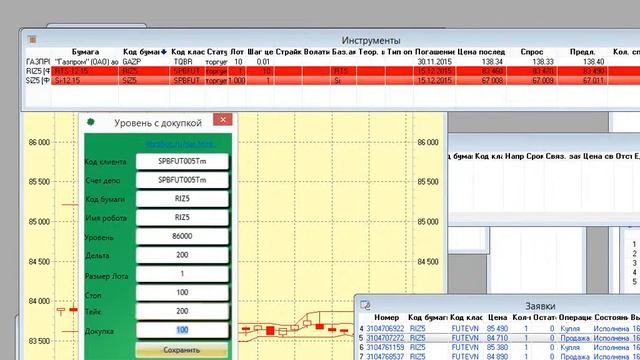Click the Страйк column header
This screenshot has width=640, height=360.
point(288,52)
